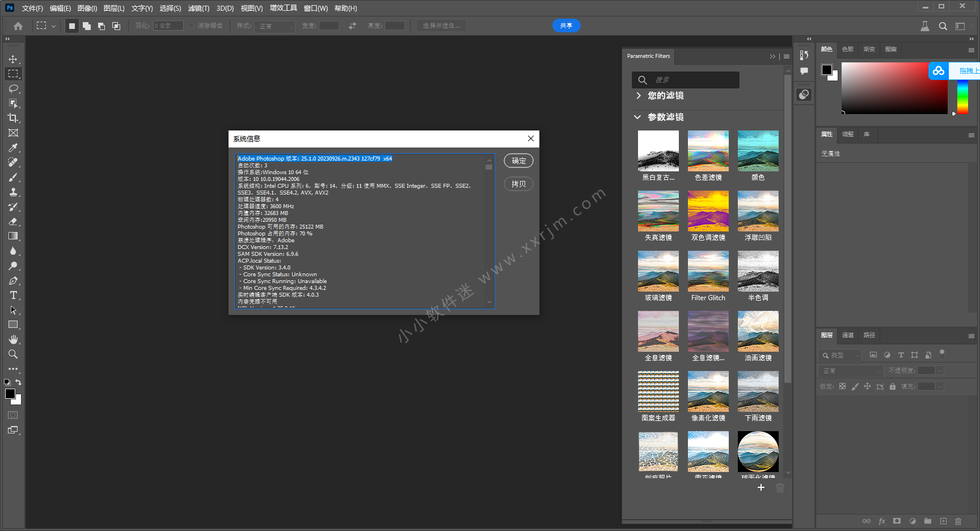
Task: Select the Filter Glitch thumbnail
Action: pos(708,271)
